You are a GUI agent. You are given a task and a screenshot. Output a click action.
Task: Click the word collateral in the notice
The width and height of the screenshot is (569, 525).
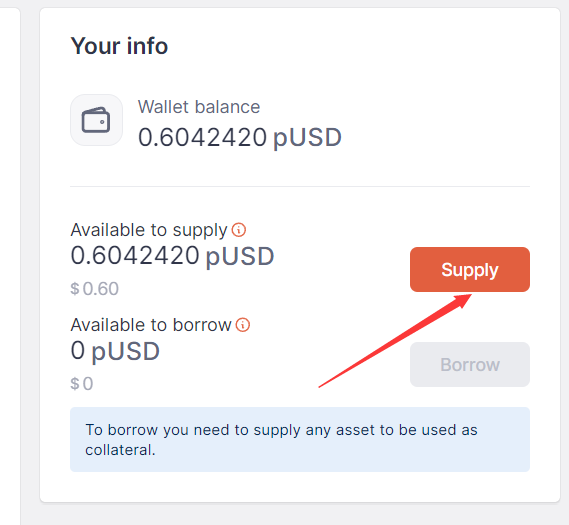(x=120, y=450)
